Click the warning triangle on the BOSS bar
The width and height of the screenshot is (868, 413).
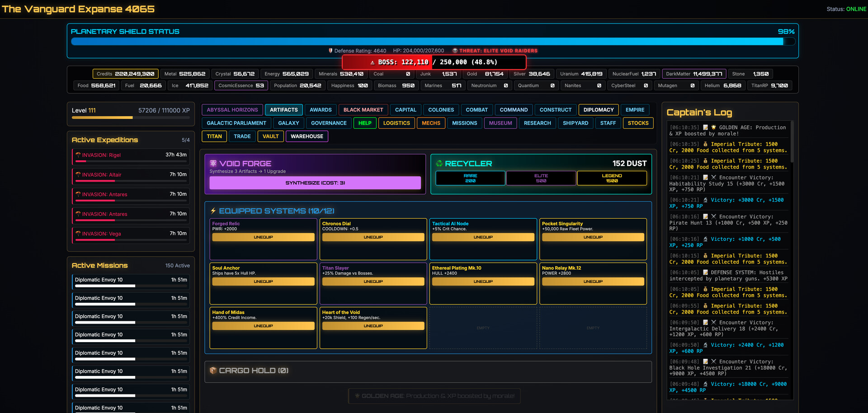(x=372, y=62)
